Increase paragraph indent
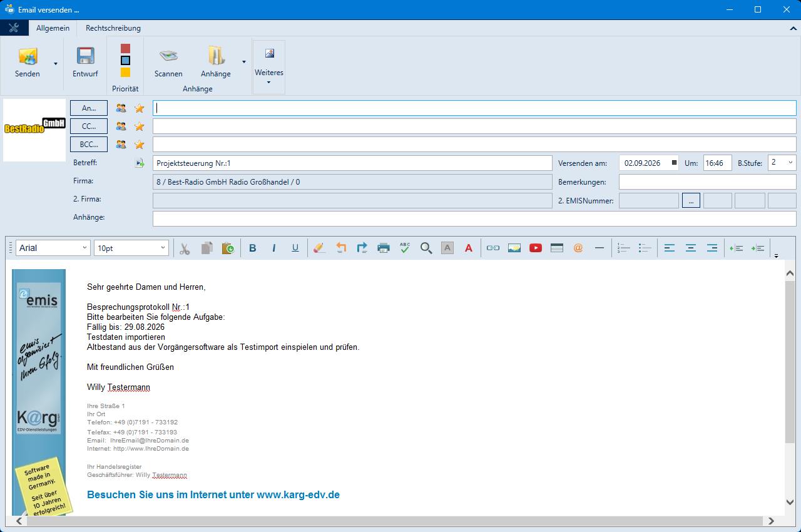This screenshot has width=801, height=532. coord(758,248)
